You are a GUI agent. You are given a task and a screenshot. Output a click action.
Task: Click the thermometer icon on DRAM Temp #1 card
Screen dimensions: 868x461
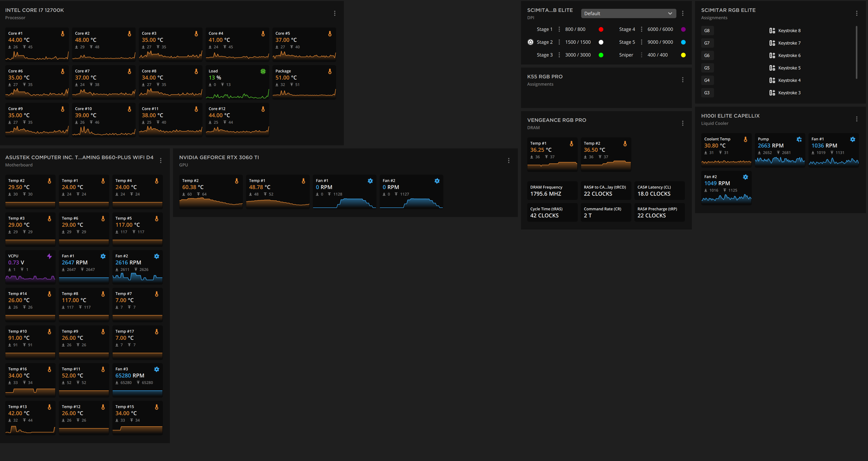[x=572, y=144]
